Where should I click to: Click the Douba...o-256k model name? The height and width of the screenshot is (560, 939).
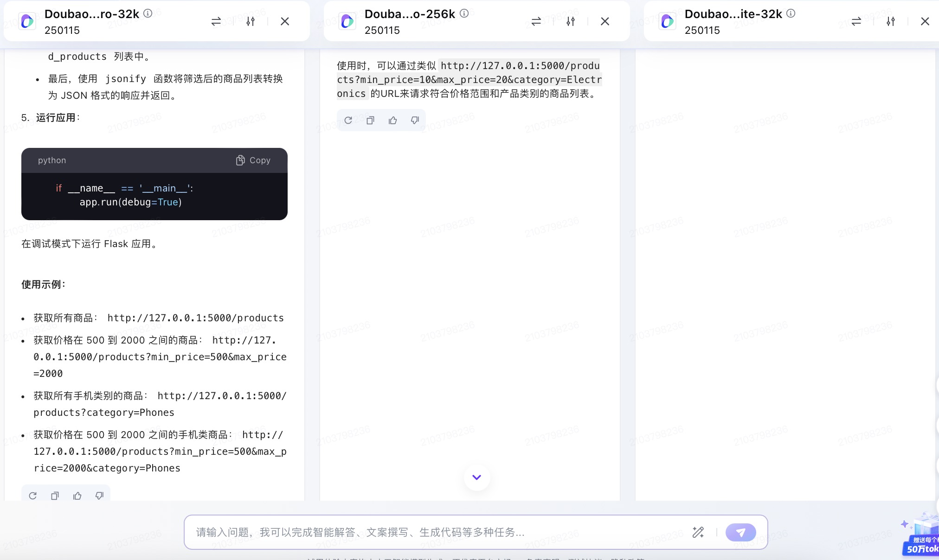coord(410,14)
